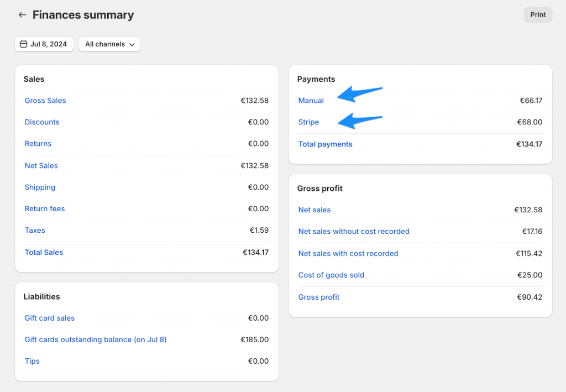This screenshot has height=392, width=566.
Task: Select the Net Sales link in Sales
Action: click(x=41, y=166)
